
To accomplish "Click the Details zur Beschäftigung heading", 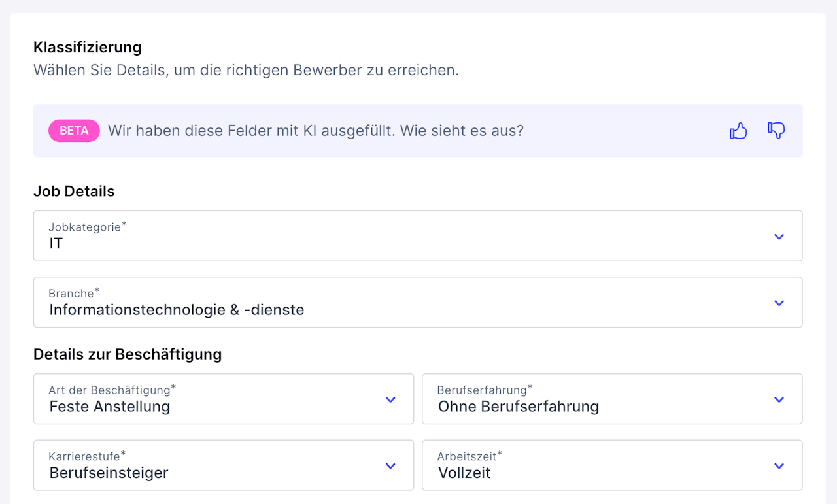I will click(x=128, y=354).
